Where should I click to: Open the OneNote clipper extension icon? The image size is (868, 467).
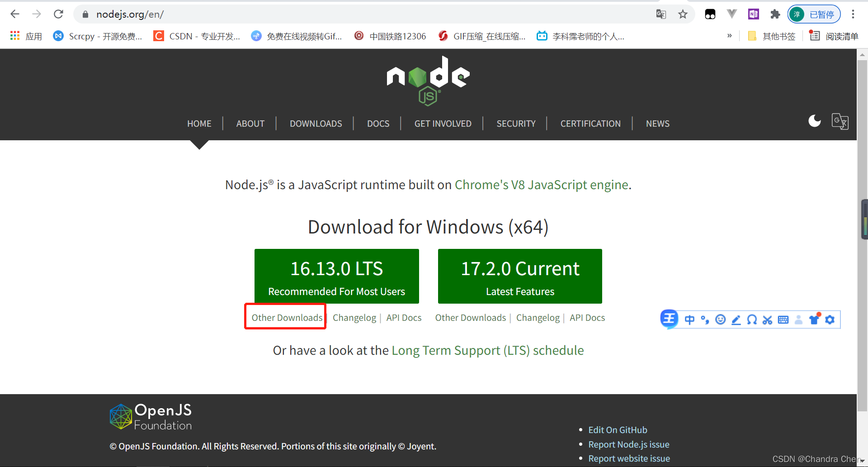(754, 14)
